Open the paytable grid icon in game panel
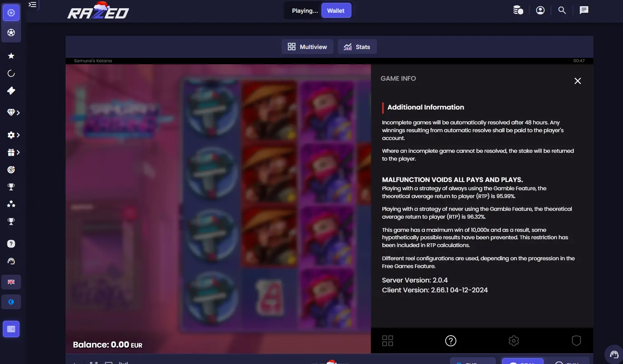This screenshot has width=623, height=364. [388, 341]
